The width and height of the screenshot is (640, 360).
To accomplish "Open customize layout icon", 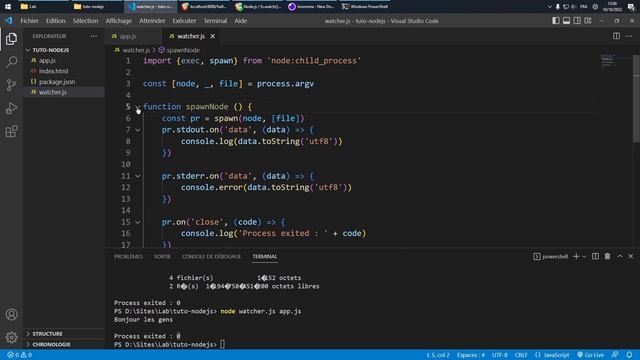I will coord(588,21).
